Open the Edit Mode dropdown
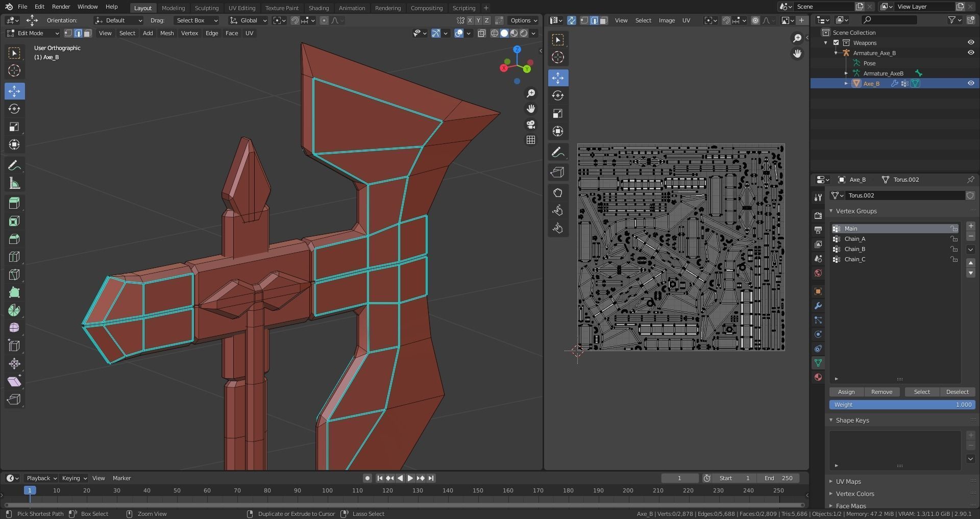The width and height of the screenshot is (980, 519). (33, 33)
